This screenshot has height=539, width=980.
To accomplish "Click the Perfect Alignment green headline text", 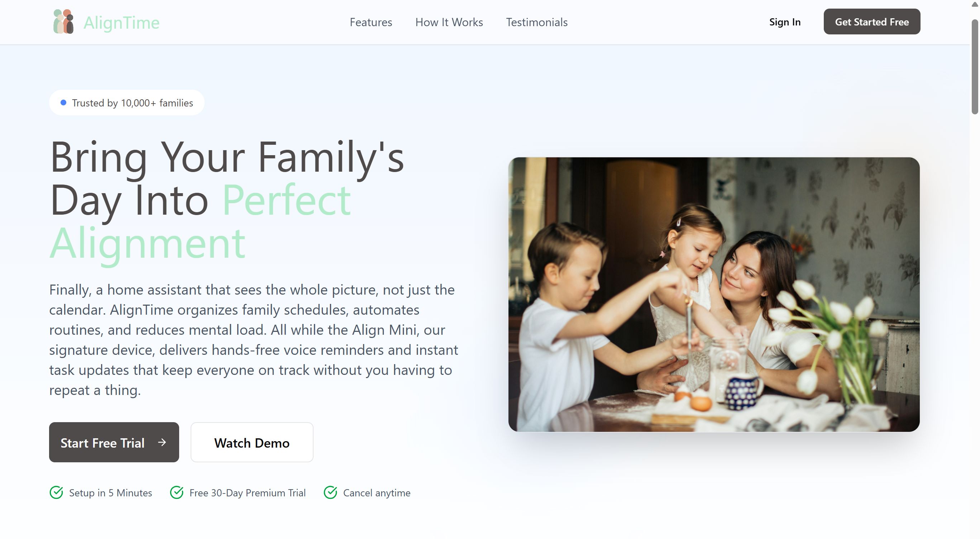I will click(200, 221).
